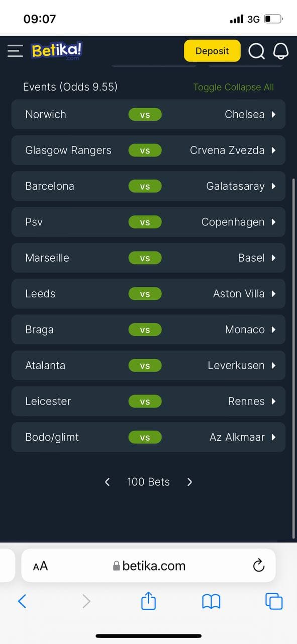Go to next bets page chevron

[189, 482]
